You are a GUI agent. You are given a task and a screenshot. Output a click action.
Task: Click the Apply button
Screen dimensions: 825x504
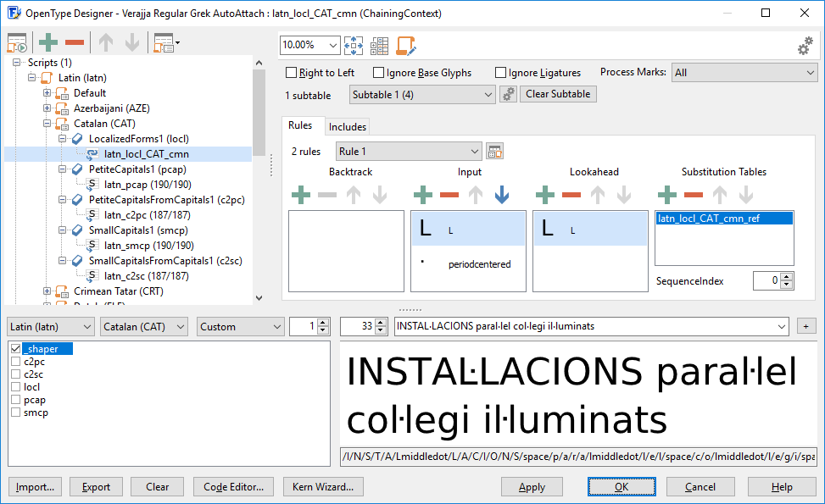532,487
